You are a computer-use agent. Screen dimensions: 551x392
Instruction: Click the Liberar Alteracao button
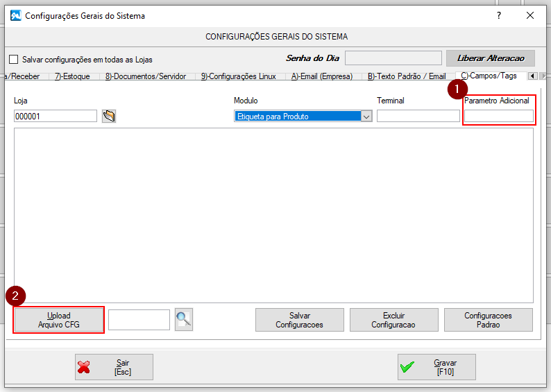(491, 58)
